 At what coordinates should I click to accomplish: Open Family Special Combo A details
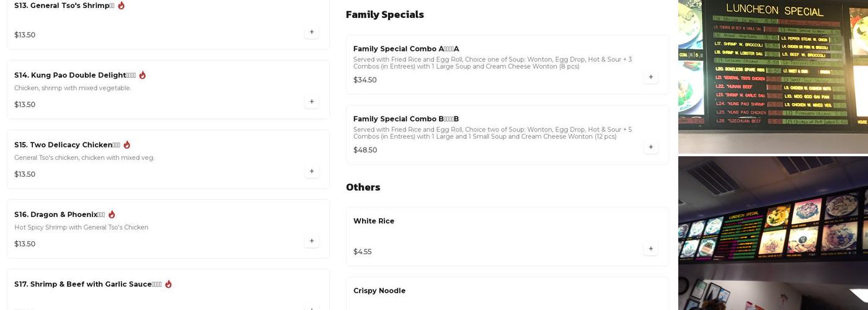click(x=405, y=49)
